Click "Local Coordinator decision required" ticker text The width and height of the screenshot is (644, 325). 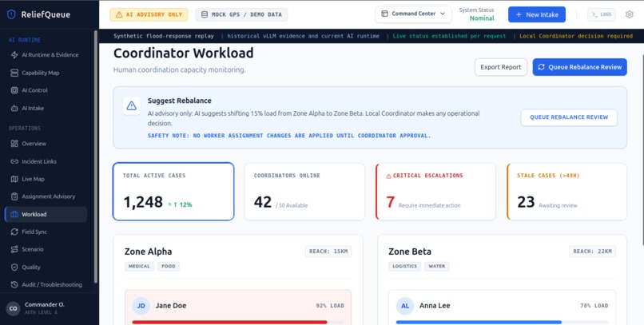(x=576, y=36)
